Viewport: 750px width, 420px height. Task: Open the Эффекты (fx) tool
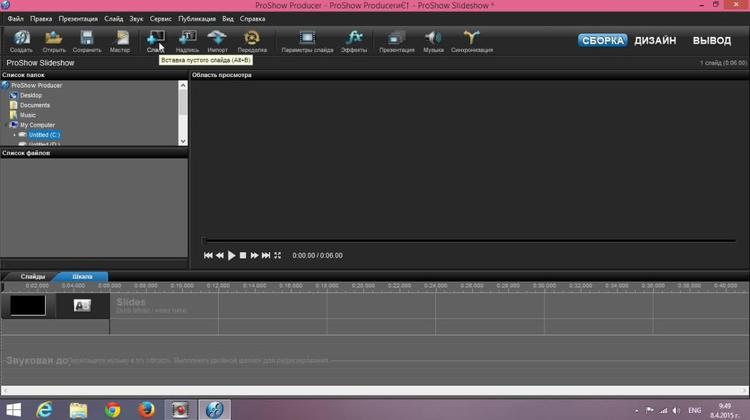click(x=354, y=41)
